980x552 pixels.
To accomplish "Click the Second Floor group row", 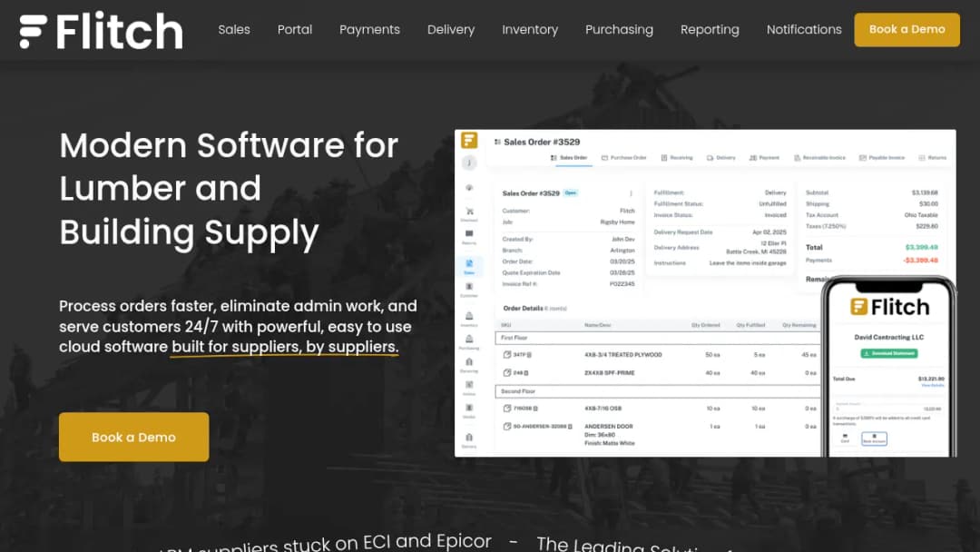I will click(658, 391).
